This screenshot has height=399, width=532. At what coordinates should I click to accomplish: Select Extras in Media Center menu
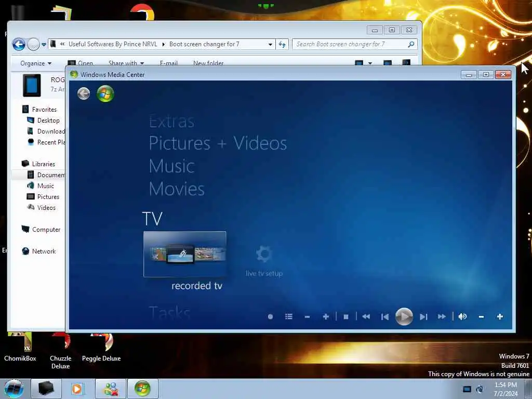click(171, 121)
